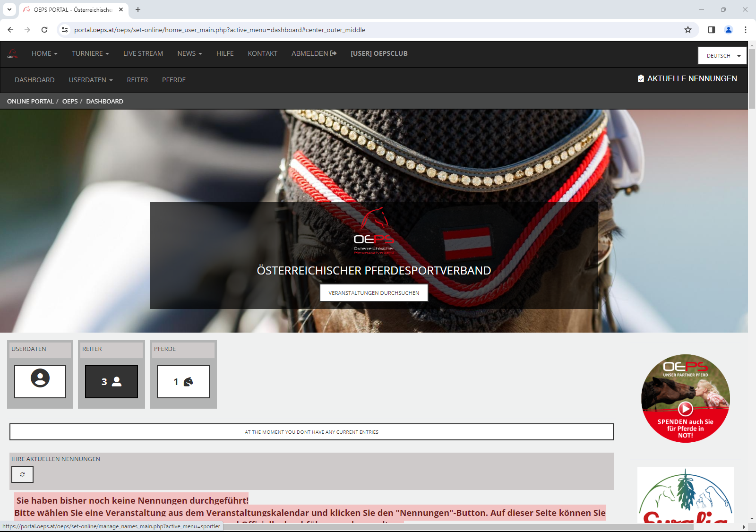Open PFERDE in the sub-navigation bar
This screenshot has width=756, height=532.
174,80
